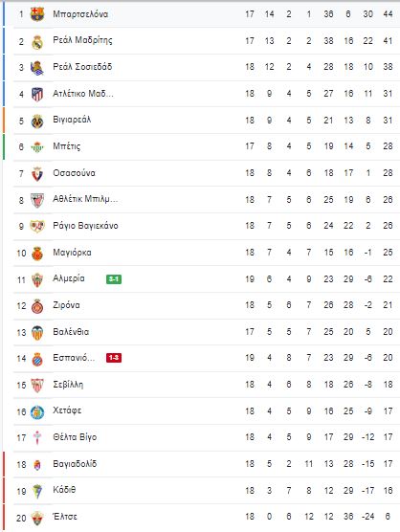Image resolution: width=400 pixels, height=532 pixels.
Task: Open the Getafe blue crest icon
Action: point(37,412)
